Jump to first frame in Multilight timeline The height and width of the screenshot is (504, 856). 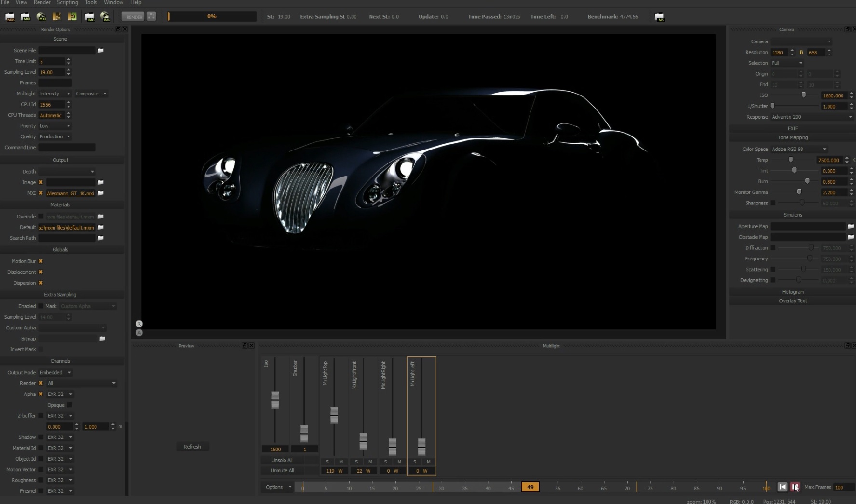782,487
